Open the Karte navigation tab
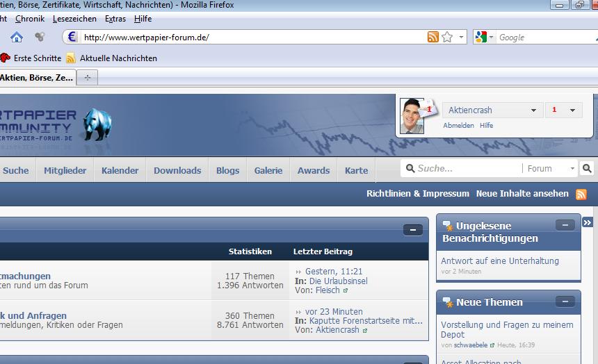 tap(356, 170)
